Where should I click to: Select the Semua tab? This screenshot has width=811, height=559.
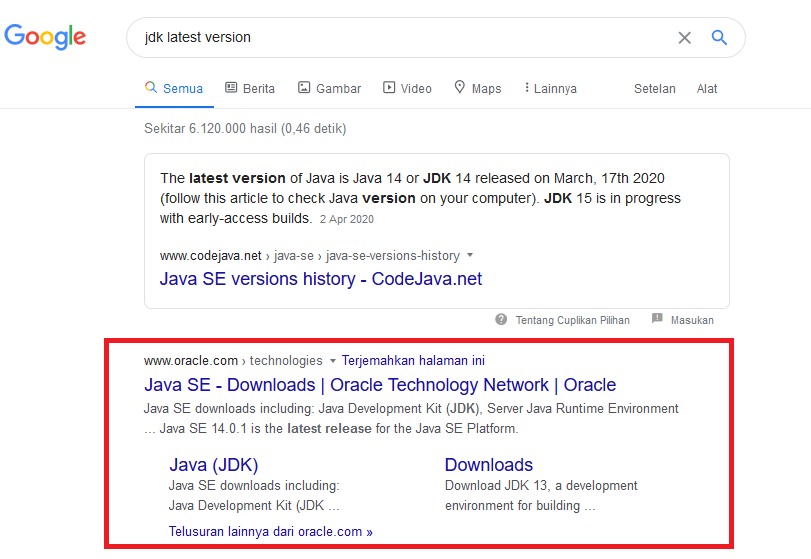174,88
